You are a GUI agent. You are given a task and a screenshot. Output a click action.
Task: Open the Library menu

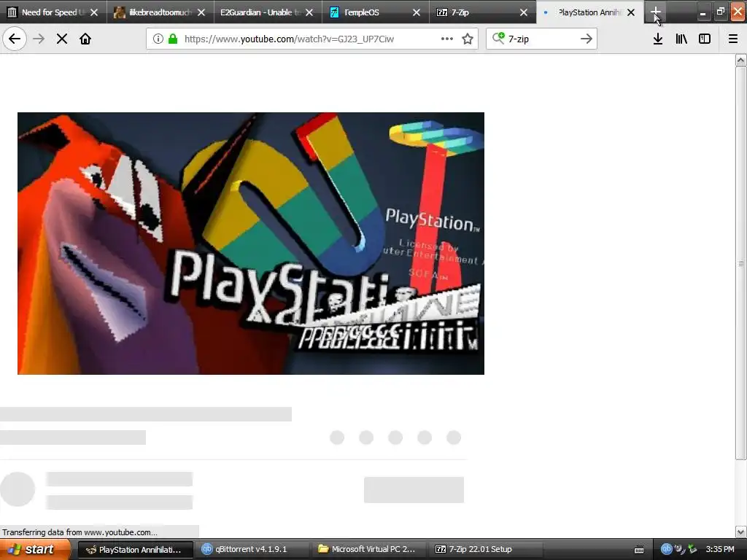click(681, 39)
